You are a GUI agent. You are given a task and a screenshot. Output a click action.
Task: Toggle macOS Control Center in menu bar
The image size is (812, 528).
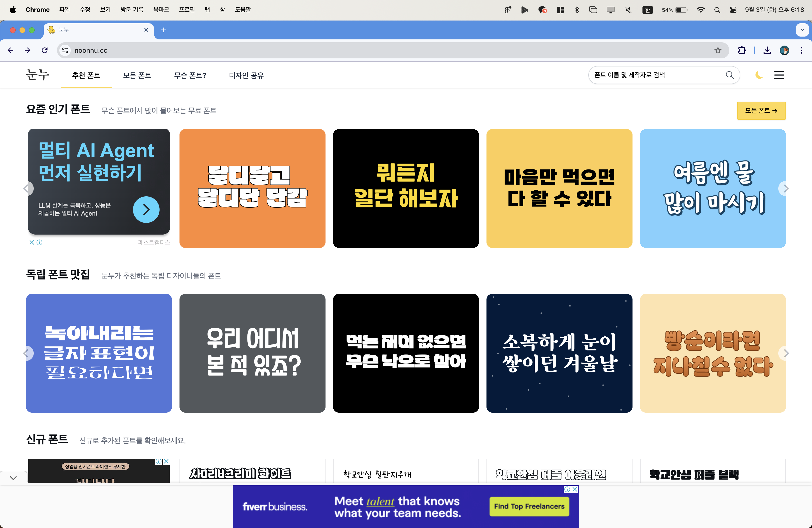tap(733, 10)
